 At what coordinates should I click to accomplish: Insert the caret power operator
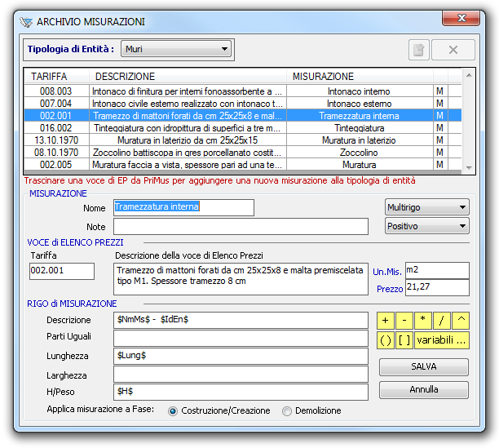click(x=461, y=321)
